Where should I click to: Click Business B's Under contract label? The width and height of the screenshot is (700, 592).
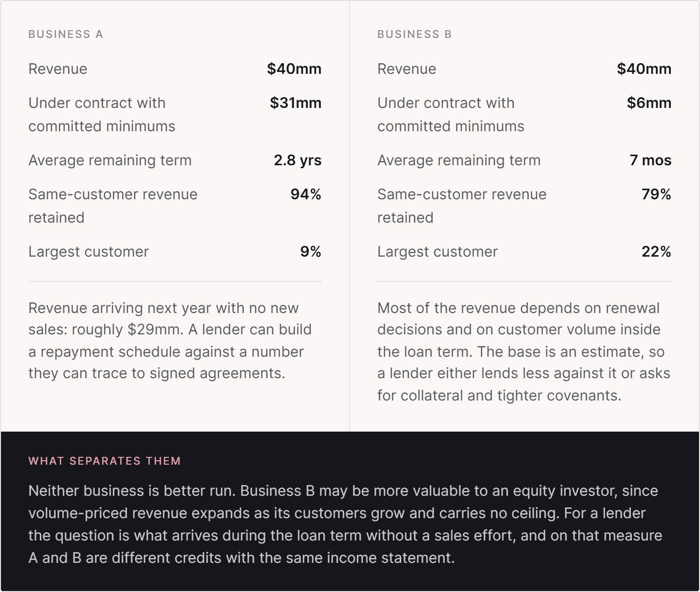tap(451, 114)
